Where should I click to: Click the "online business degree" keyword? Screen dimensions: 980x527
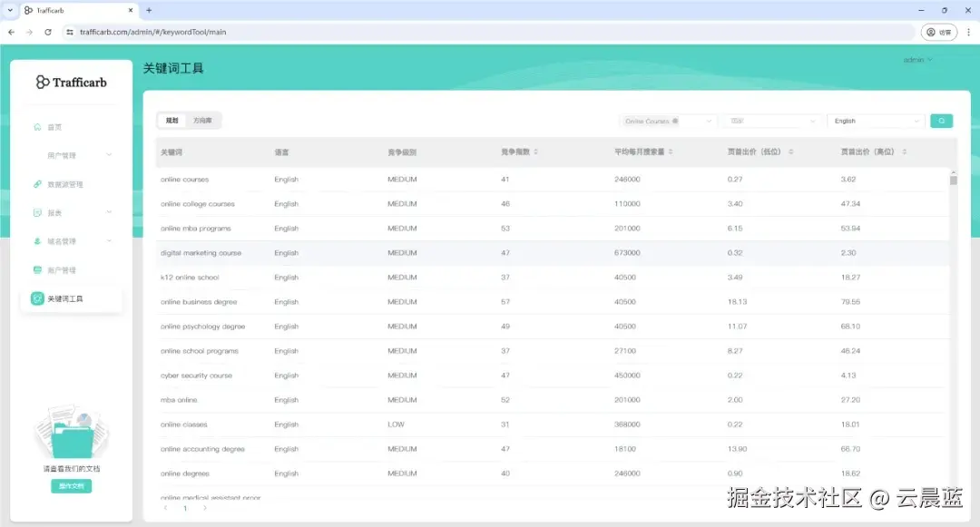(199, 301)
